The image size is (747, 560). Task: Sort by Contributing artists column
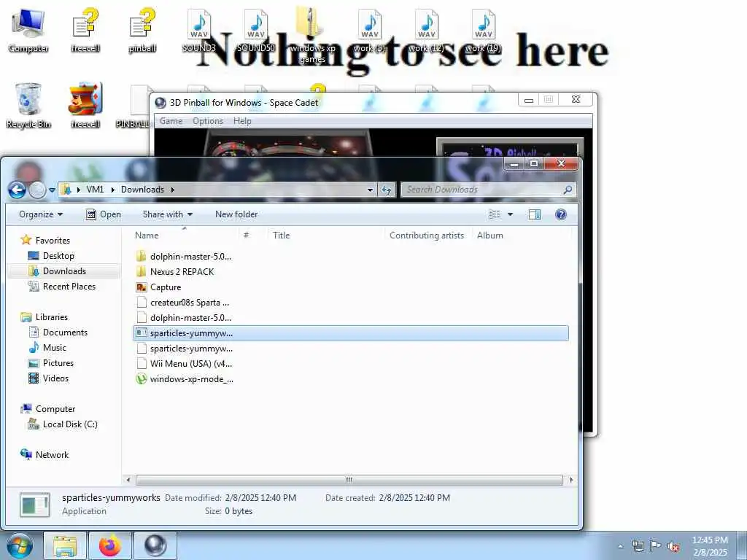[x=426, y=236]
